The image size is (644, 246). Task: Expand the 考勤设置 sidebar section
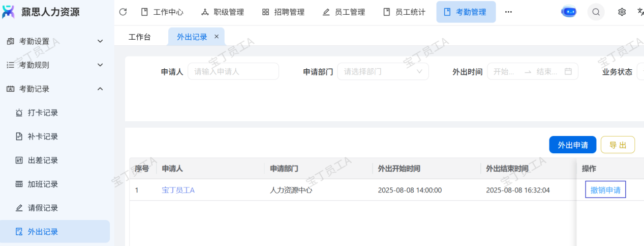(100, 41)
